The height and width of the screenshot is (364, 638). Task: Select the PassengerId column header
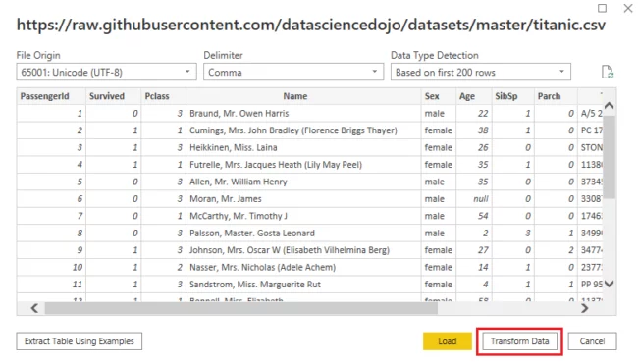(x=51, y=96)
